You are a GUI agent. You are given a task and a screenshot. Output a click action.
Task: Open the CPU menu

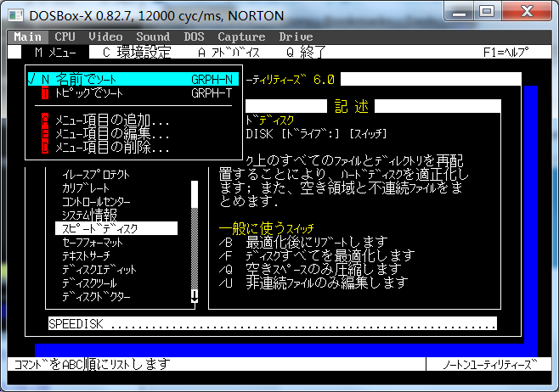click(x=65, y=36)
